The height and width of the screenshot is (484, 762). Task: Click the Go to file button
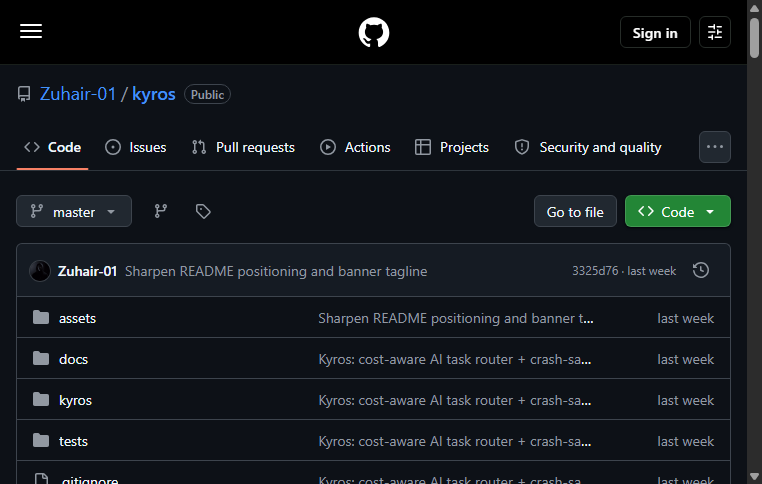(575, 211)
